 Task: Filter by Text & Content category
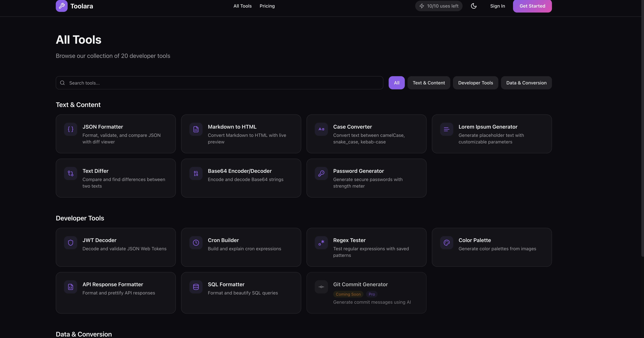click(429, 83)
